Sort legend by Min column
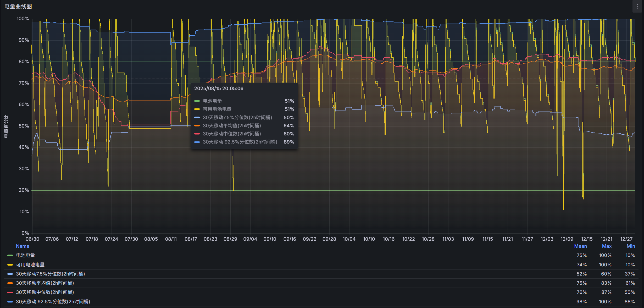644x308 pixels. pos(631,246)
